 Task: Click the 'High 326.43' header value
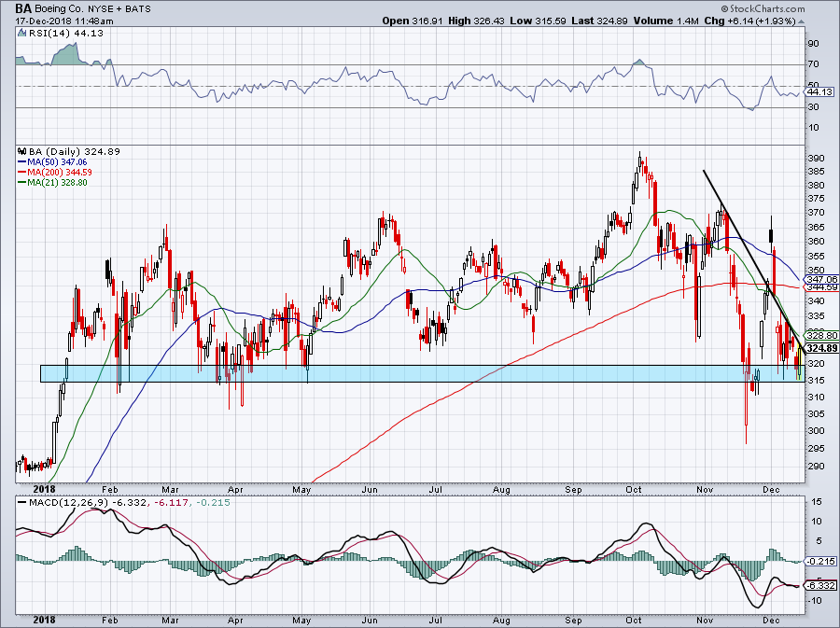[477, 21]
